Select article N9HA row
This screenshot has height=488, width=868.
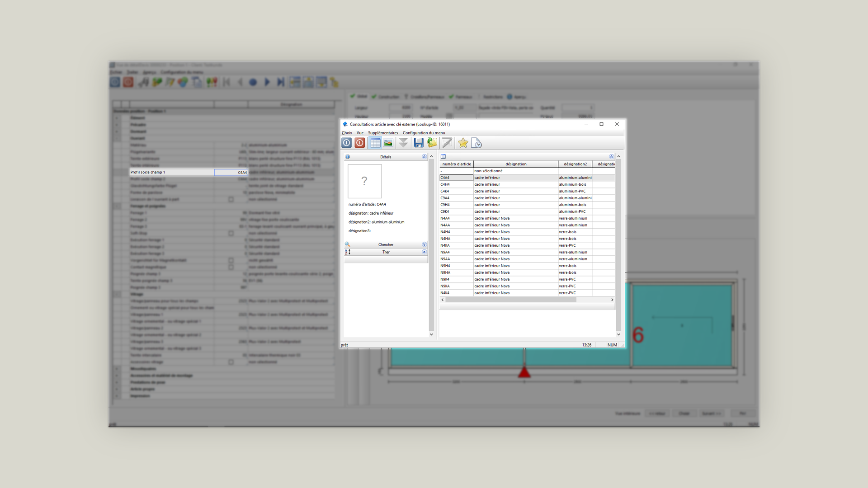[527, 272]
